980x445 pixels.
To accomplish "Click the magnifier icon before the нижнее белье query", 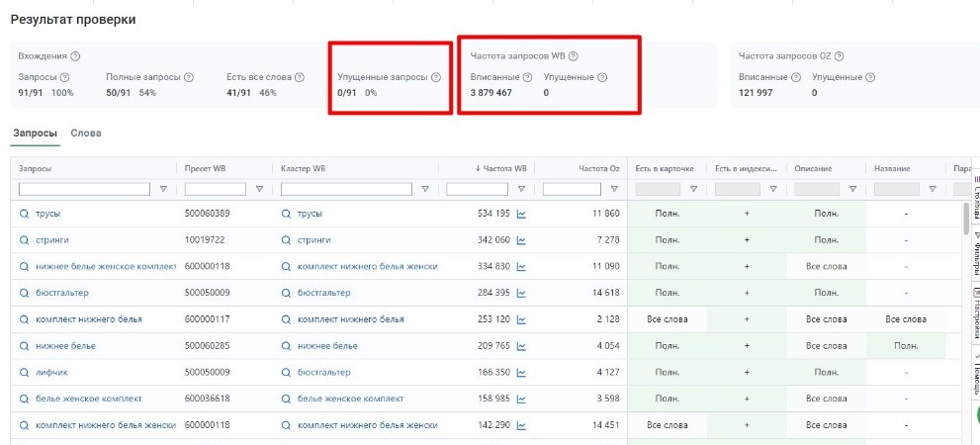I will click(x=25, y=346).
